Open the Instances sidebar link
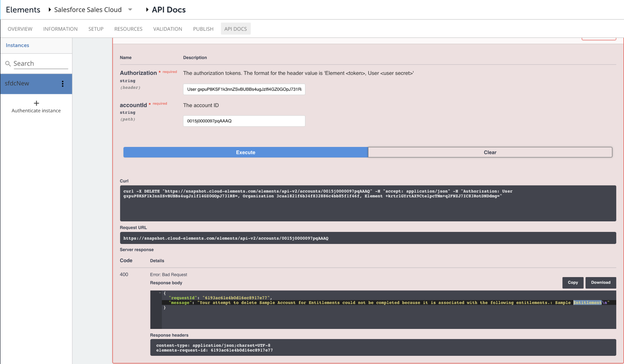The height and width of the screenshot is (364, 624). pyautogui.click(x=18, y=45)
